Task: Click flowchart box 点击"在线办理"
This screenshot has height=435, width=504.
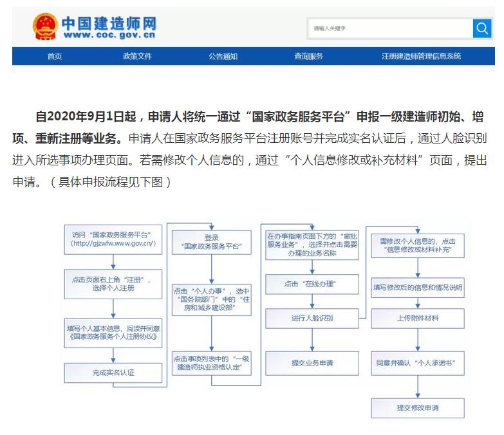Action: (312, 284)
